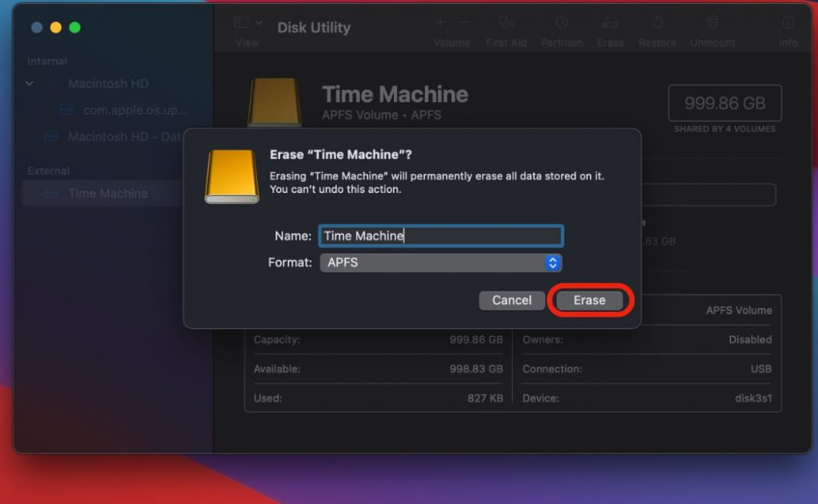Screen dimensions: 818x504
Task: Confirm by clicking the Erase button
Action: point(589,300)
